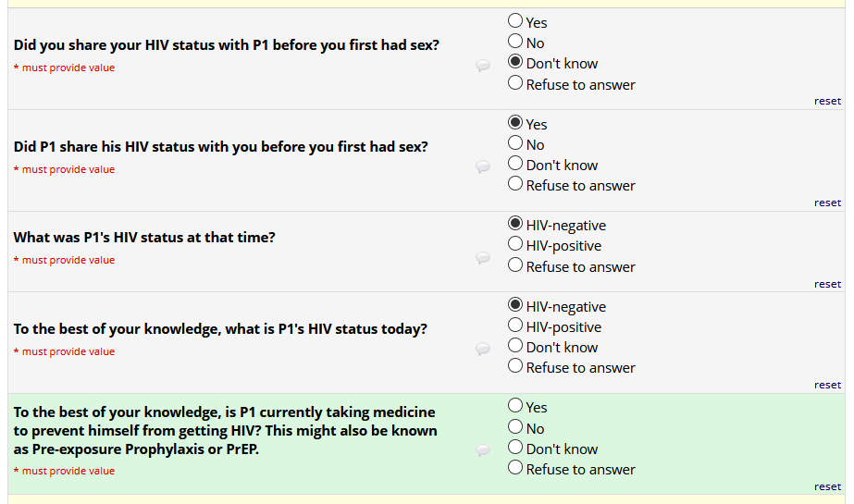The image size is (854, 504).
Task: Open comment balloon for the PrEP question
Action: click(x=482, y=450)
